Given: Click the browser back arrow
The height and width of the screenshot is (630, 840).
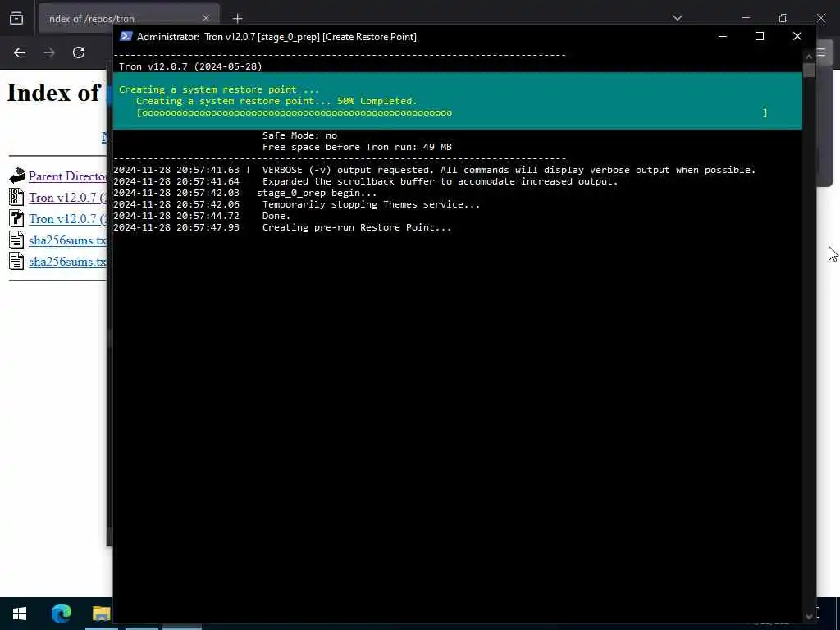Looking at the screenshot, I should pos(20,52).
